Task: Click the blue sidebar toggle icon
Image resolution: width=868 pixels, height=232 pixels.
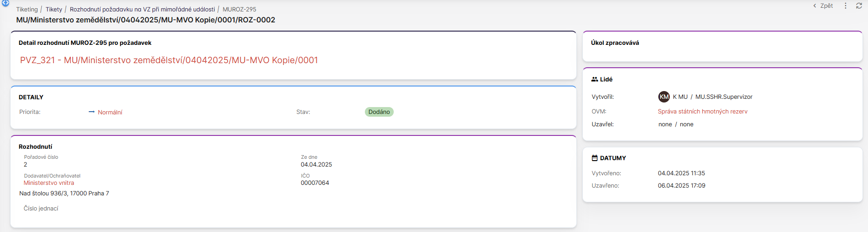Action: (x=5, y=3)
